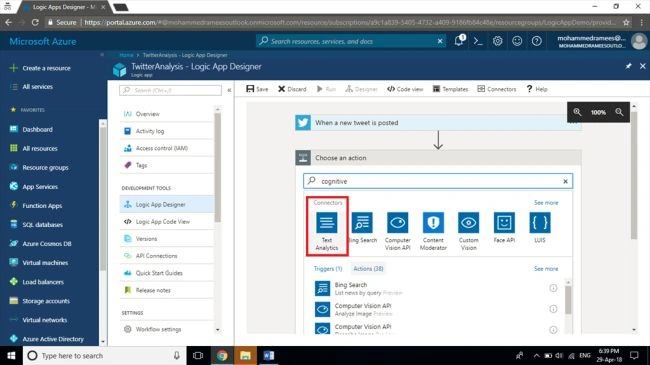The width and height of the screenshot is (650, 365).
Task: Discard changes in the designer
Action: pos(292,89)
